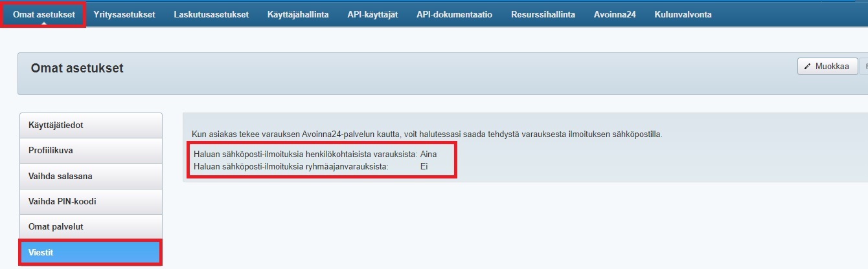Viewport: 868px width, 269px height.
Task: Switch to the Yritysasetukset tab
Action: pos(124,15)
